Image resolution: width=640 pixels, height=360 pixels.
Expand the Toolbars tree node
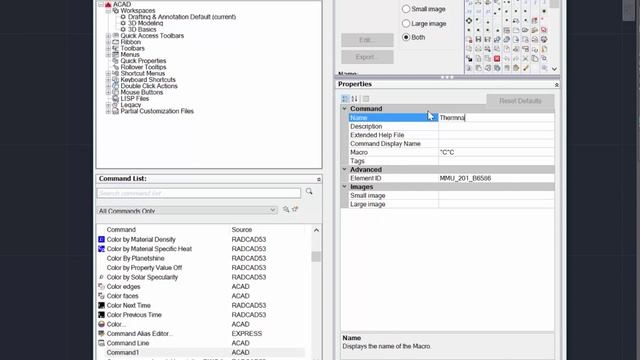coord(108,48)
